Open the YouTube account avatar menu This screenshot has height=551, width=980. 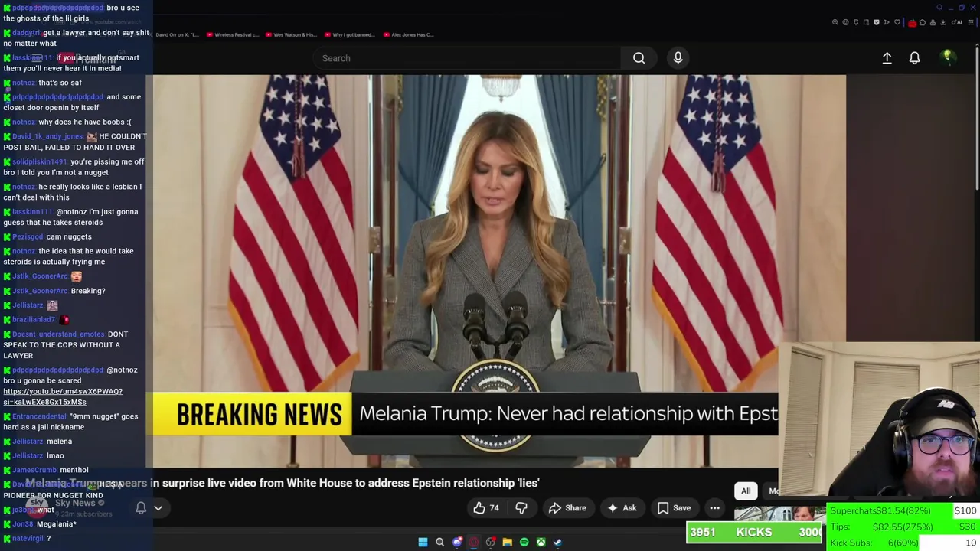coord(947,57)
